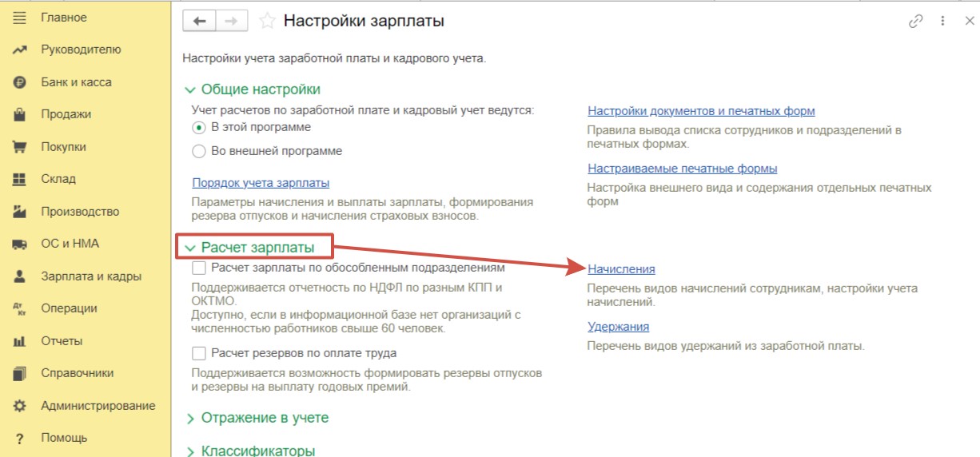This screenshot has width=980, height=457.
Task: Open Администрирование section in sidebar
Action: coord(98,406)
